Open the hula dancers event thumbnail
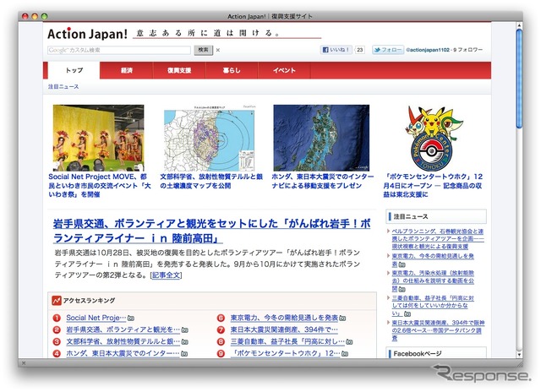The height and width of the screenshot is (392, 541). pos(99,138)
